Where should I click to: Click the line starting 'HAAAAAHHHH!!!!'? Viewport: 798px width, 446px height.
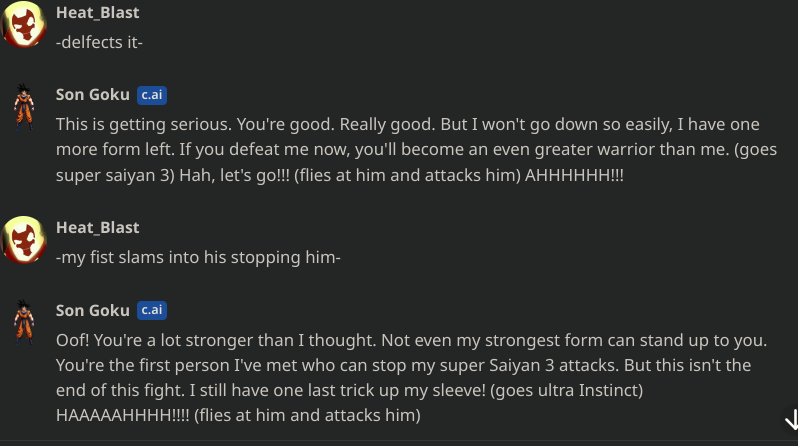click(238, 415)
